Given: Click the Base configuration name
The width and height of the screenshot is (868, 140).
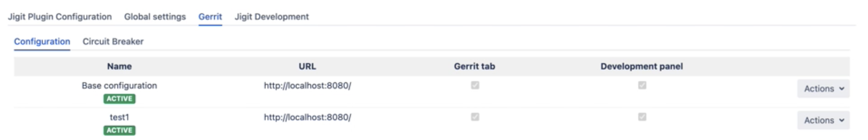Looking at the screenshot, I should click(x=119, y=86).
